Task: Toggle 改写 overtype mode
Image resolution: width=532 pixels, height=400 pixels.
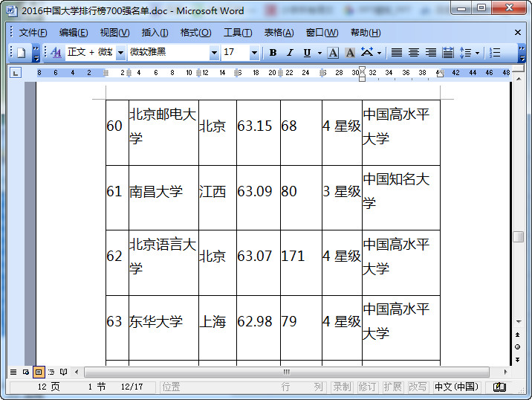Action: tap(418, 387)
